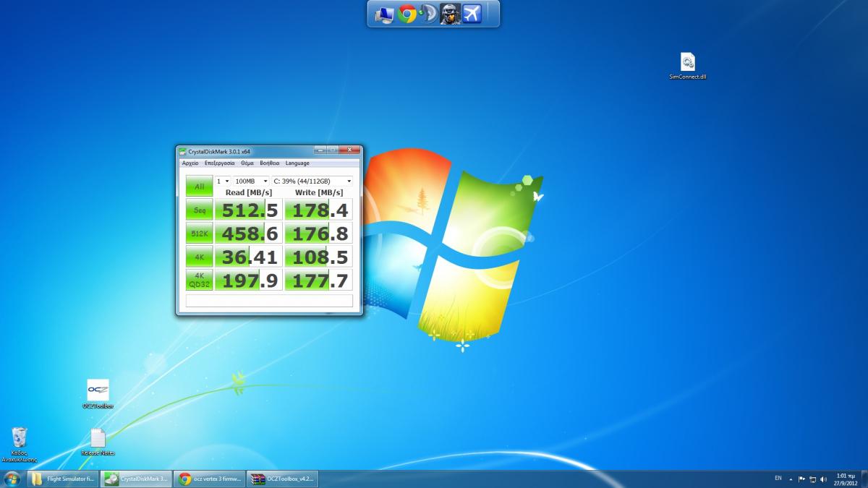The width and height of the screenshot is (868, 488).
Task: Open the Θέμα menu
Action: (x=247, y=163)
